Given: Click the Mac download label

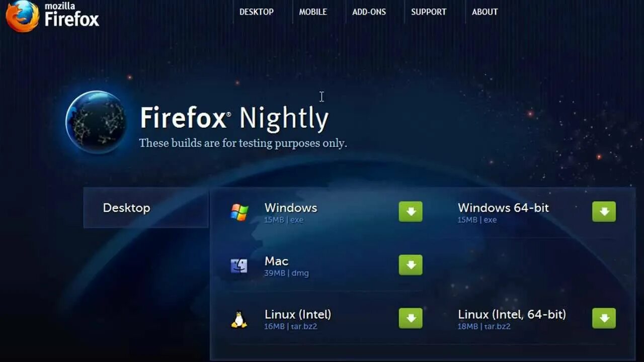Looking at the screenshot, I should click(277, 261).
